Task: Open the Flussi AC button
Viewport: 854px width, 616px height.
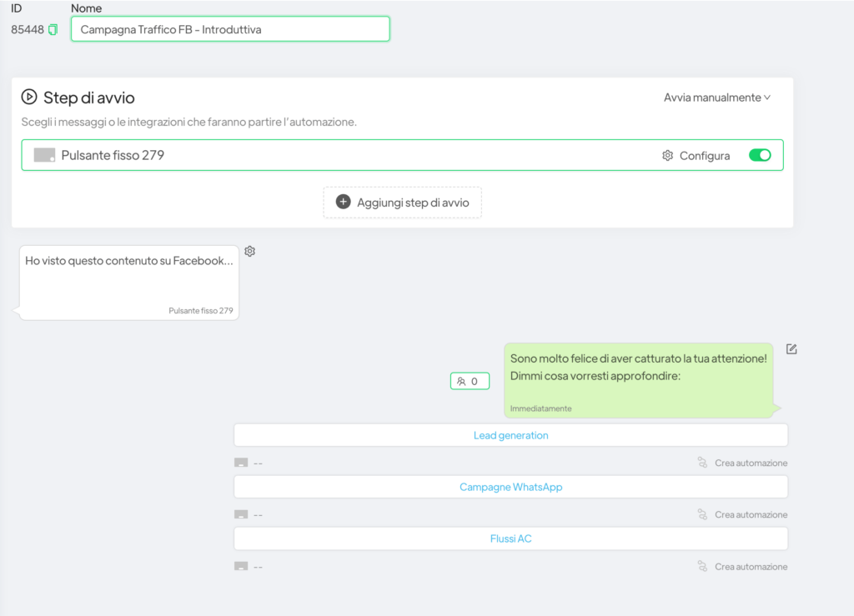Action: (x=511, y=538)
